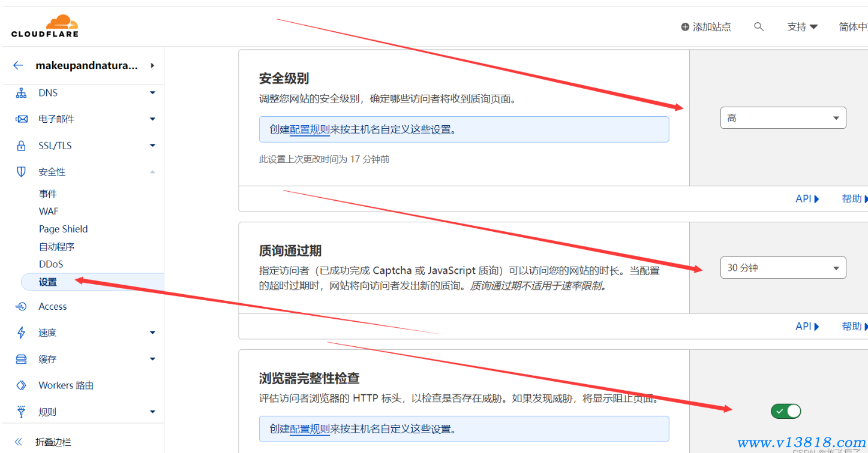Click API link under 质询通过期 card
The image size is (868, 453).
[x=807, y=327]
